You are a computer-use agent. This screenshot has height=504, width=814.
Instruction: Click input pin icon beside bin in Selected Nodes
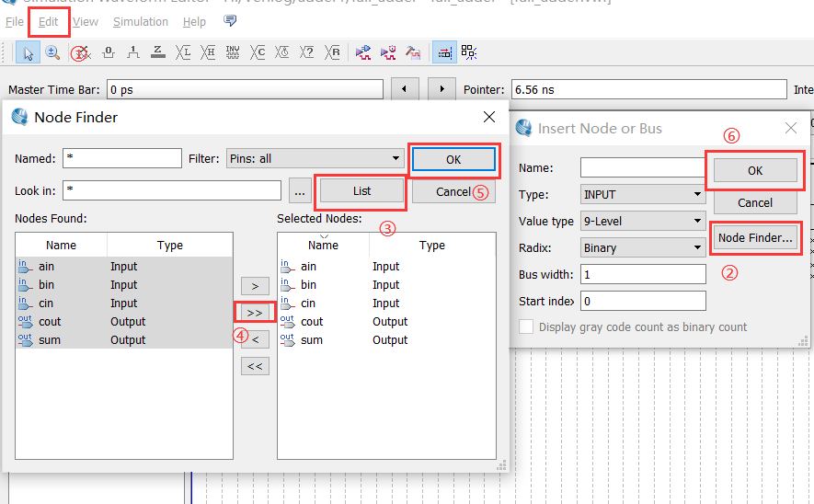click(x=287, y=284)
